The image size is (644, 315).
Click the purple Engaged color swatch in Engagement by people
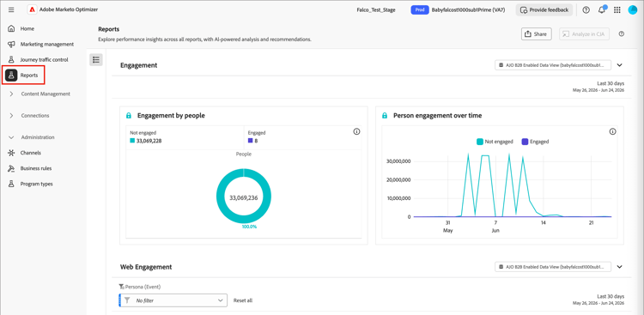(250, 141)
